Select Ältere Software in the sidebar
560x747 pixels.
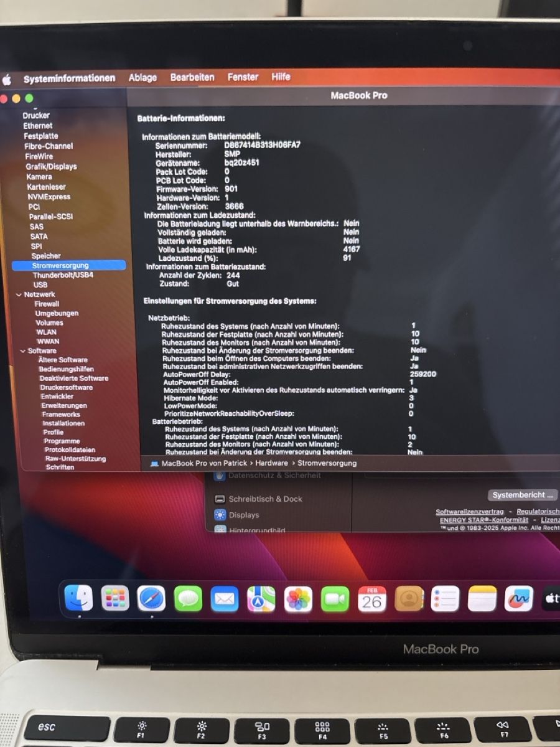tap(63, 360)
